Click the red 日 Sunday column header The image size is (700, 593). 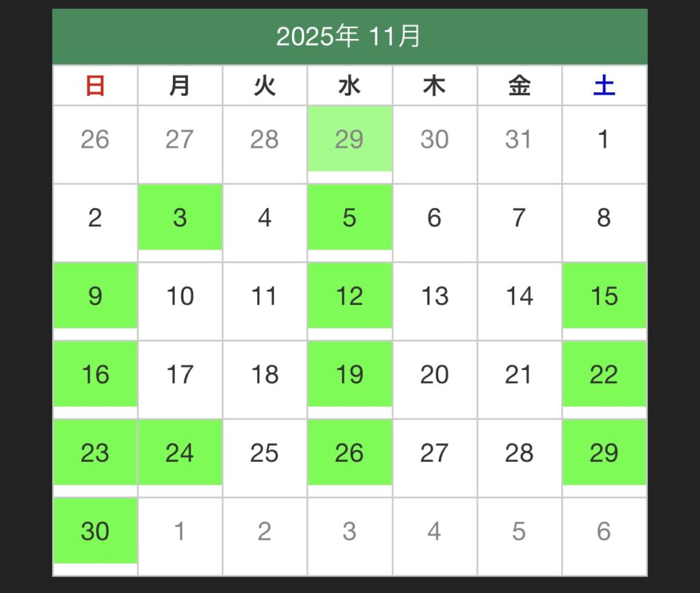[x=95, y=86]
